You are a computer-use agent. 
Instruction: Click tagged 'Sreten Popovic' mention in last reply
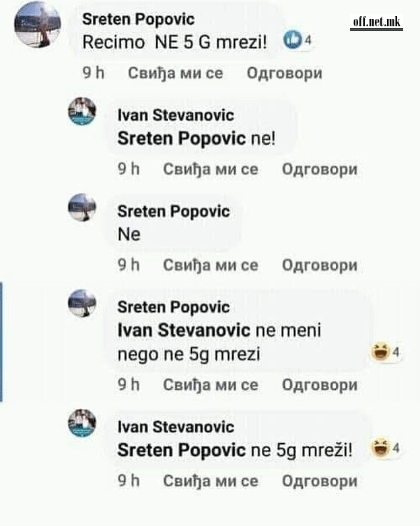[181, 450]
